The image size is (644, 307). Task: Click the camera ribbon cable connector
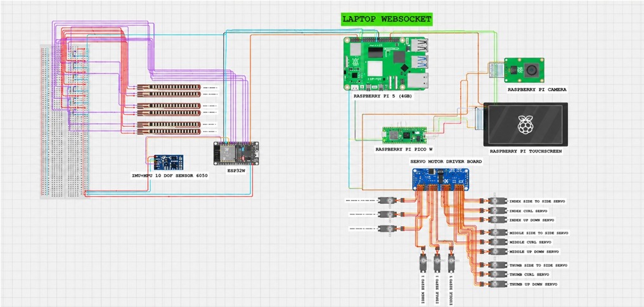pos(496,70)
